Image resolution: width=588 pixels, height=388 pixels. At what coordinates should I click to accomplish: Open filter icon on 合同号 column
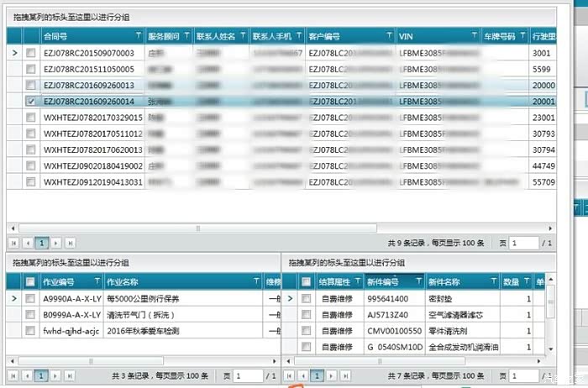[139, 36]
